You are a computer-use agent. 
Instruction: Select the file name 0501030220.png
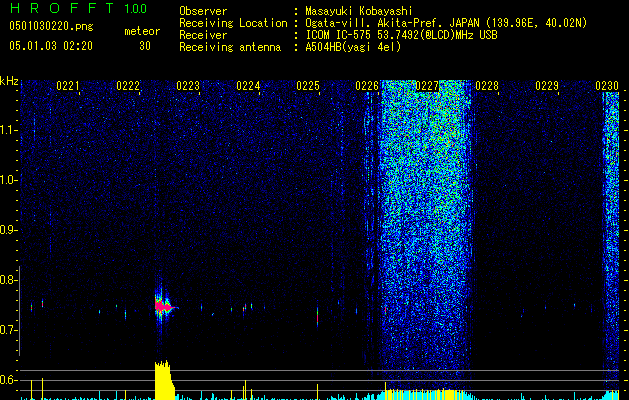(x=51, y=26)
